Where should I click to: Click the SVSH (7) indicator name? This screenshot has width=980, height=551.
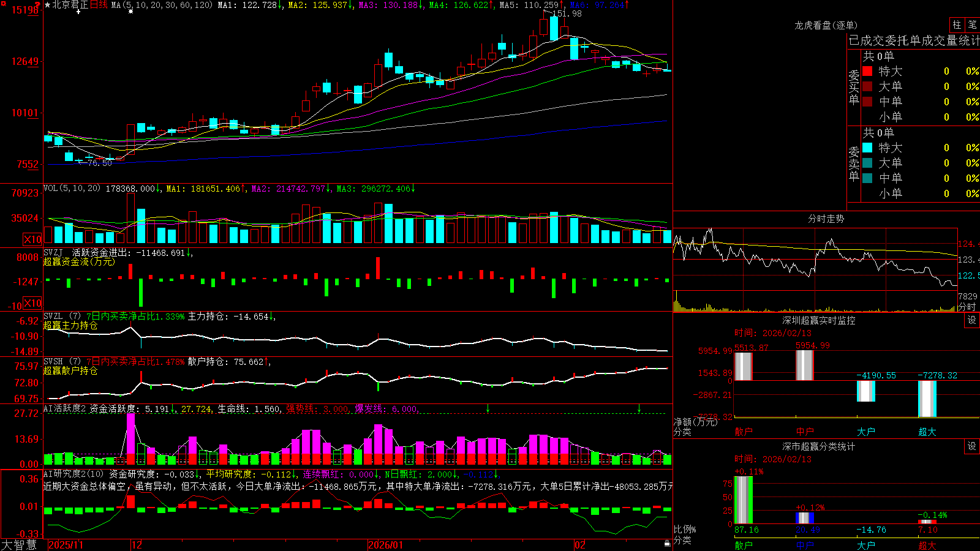[62, 362]
